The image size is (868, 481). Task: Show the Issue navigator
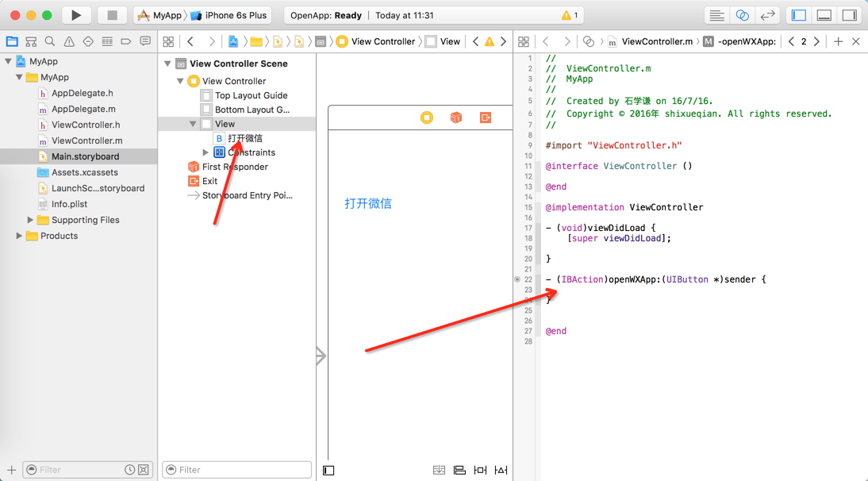69,41
